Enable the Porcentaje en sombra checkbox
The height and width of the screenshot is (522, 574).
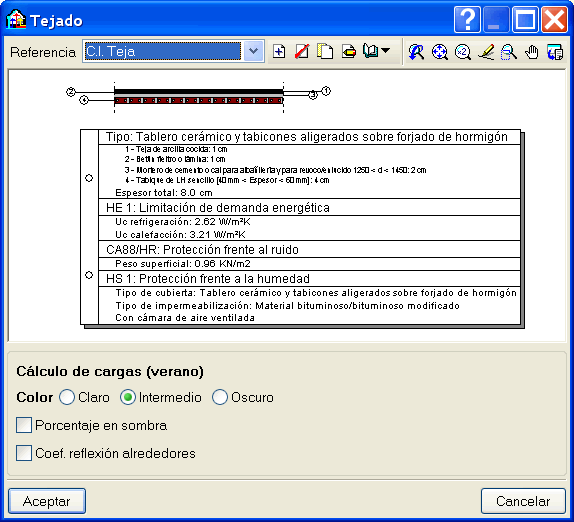(x=24, y=425)
